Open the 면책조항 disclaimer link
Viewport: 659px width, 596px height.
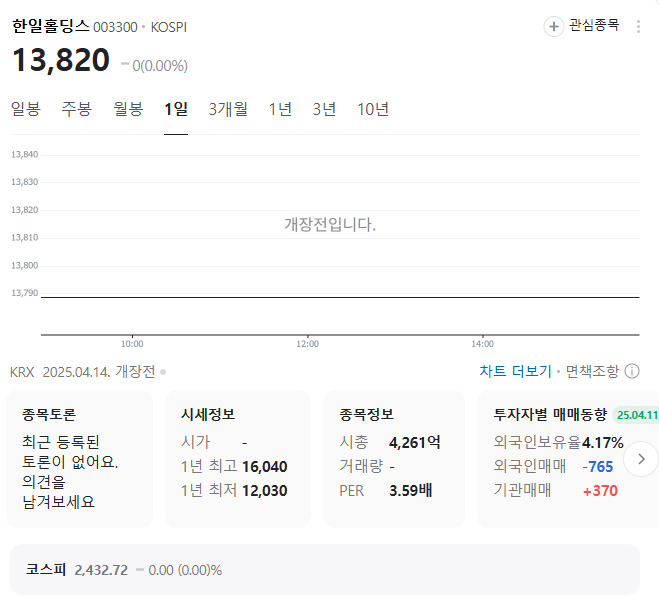pyautogui.click(x=592, y=371)
